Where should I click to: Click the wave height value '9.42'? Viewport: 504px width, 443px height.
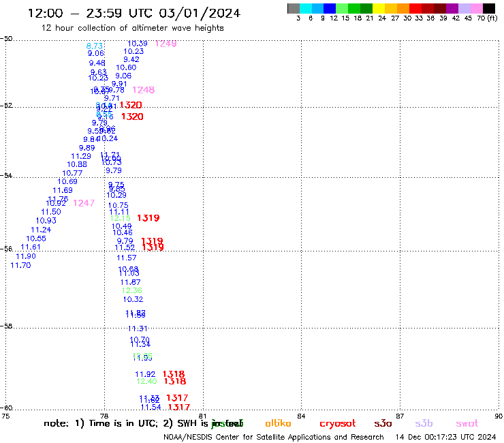[x=131, y=59]
